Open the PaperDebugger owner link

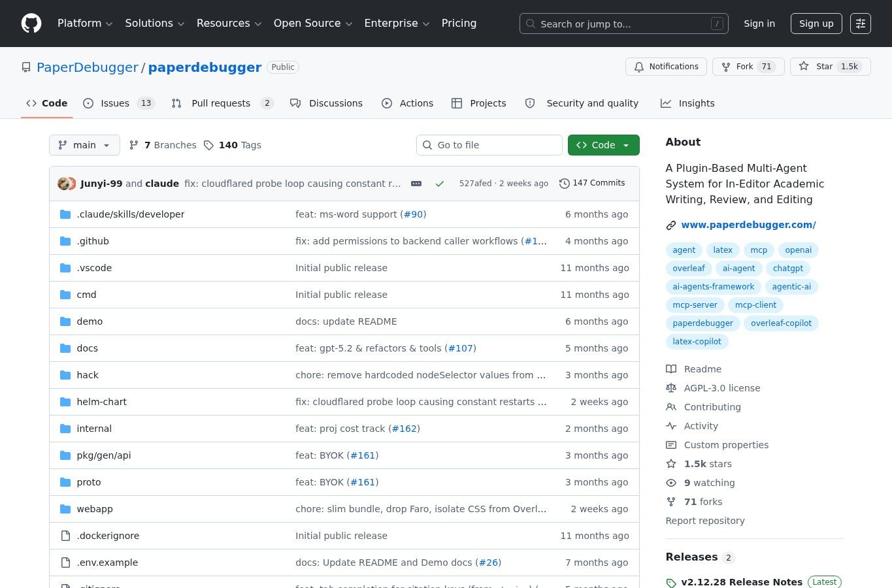click(88, 67)
